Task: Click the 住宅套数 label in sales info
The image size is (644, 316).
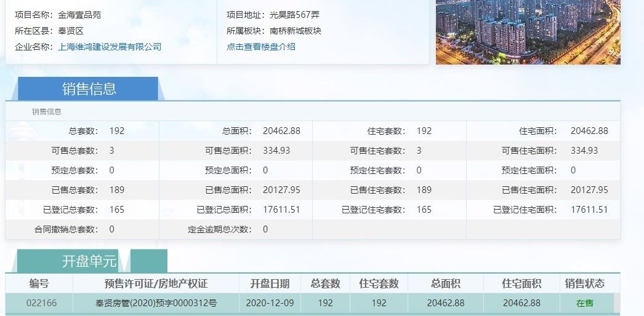Action: click(x=386, y=131)
